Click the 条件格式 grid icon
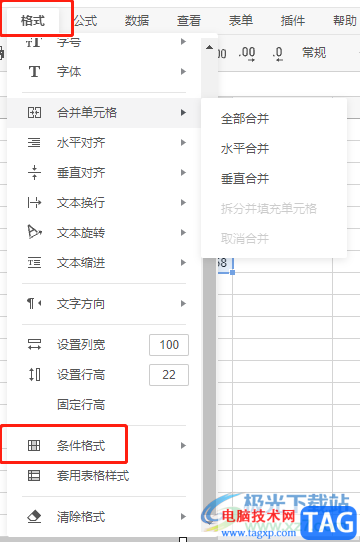Viewport: 360px width, 542px height. tap(34, 446)
